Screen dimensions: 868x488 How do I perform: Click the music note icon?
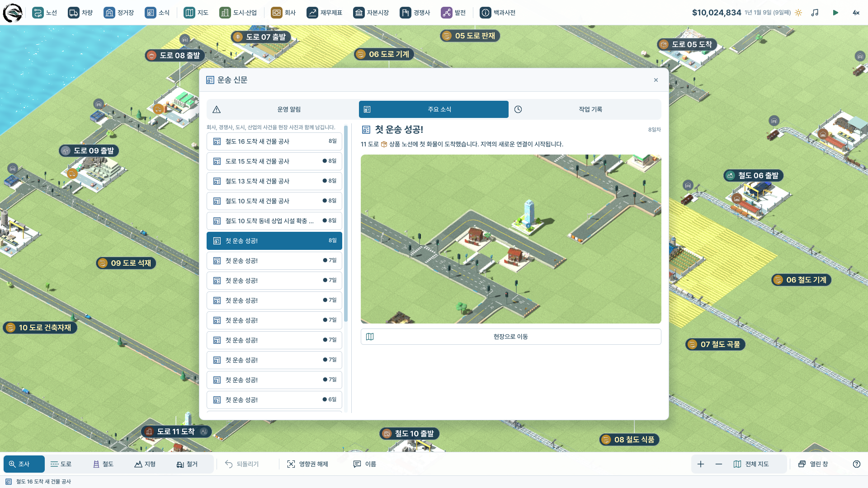pyautogui.click(x=815, y=13)
